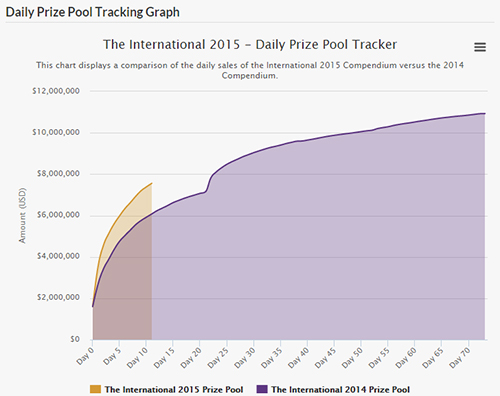The height and width of the screenshot is (396, 500).
Task: Select the Day 70 axis label
Action: (x=460, y=357)
